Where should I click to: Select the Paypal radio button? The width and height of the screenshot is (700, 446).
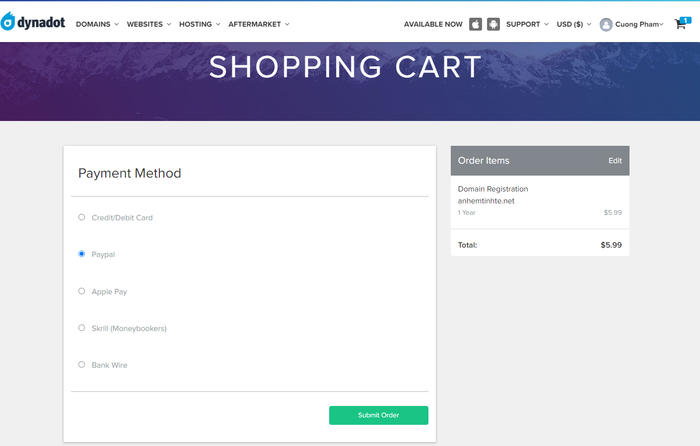click(82, 254)
